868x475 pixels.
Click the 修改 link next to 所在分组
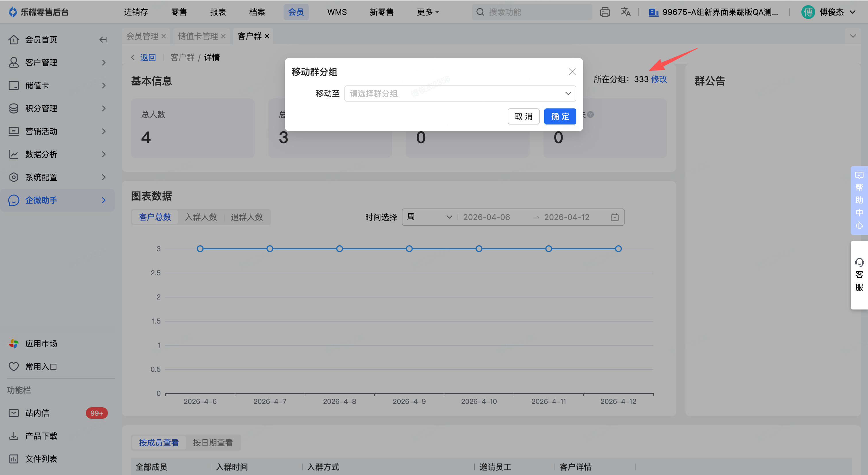click(x=659, y=79)
